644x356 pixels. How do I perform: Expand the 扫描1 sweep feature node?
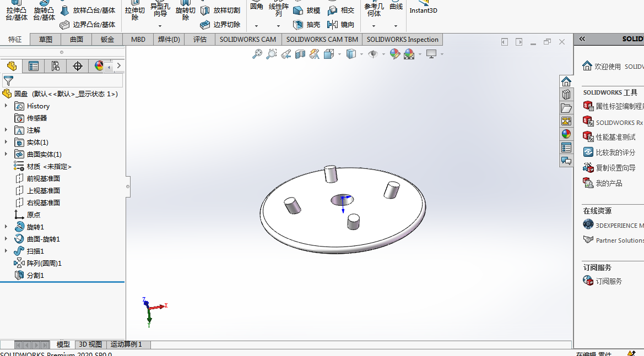tap(6, 251)
